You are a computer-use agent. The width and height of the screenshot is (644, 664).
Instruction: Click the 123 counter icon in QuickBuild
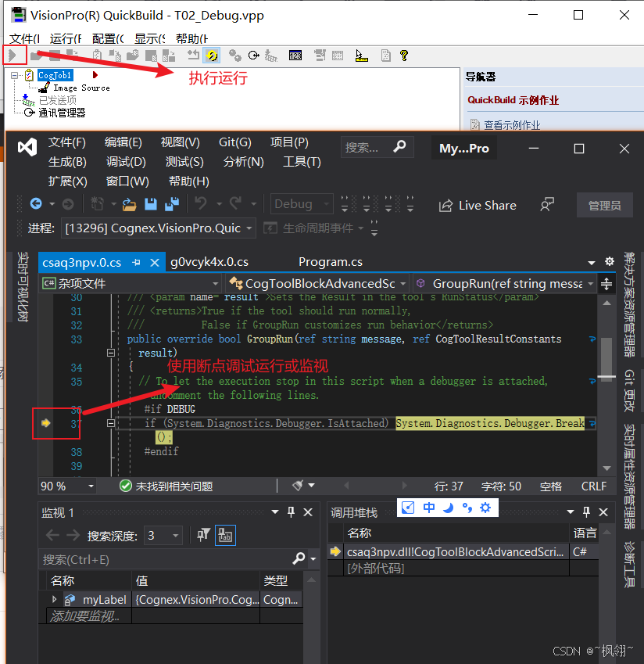tap(295, 56)
